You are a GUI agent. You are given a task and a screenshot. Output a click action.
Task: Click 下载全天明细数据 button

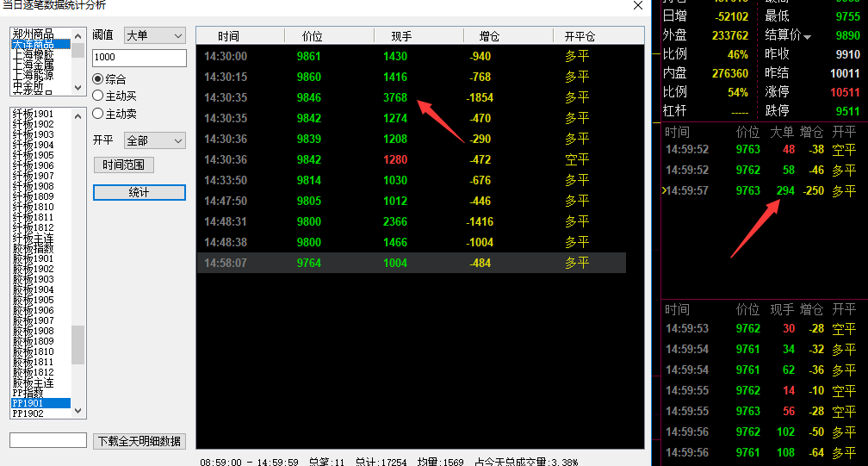(x=139, y=441)
